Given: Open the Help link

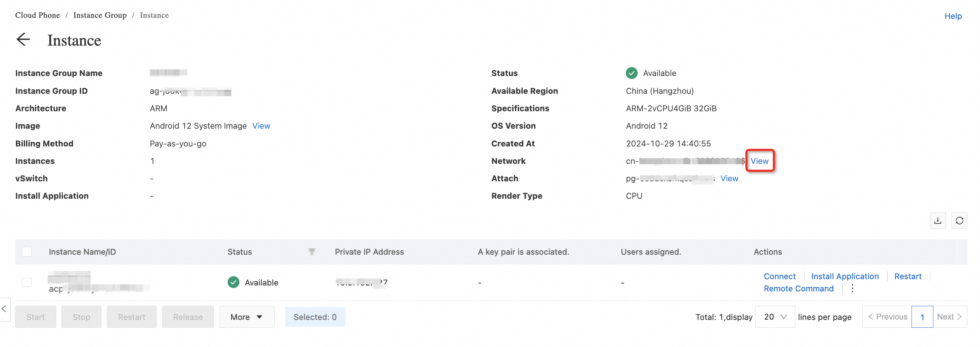Looking at the screenshot, I should [x=953, y=16].
